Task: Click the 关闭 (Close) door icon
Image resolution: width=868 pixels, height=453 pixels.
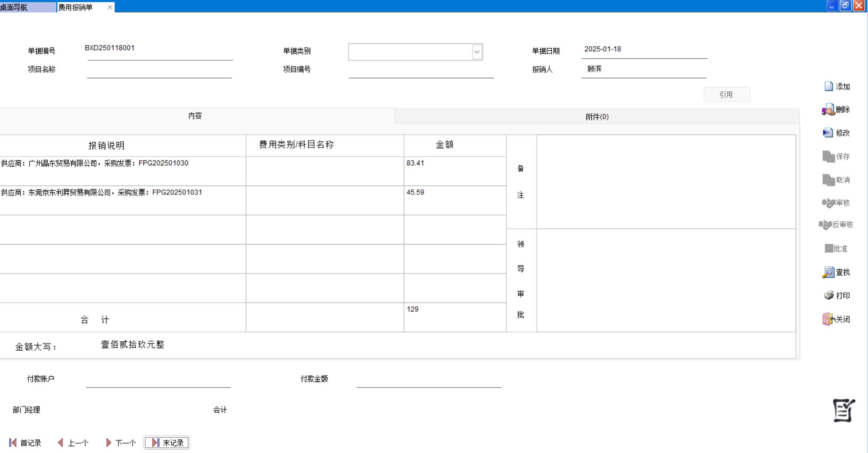Action: pyautogui.click(x=828, y=319)
